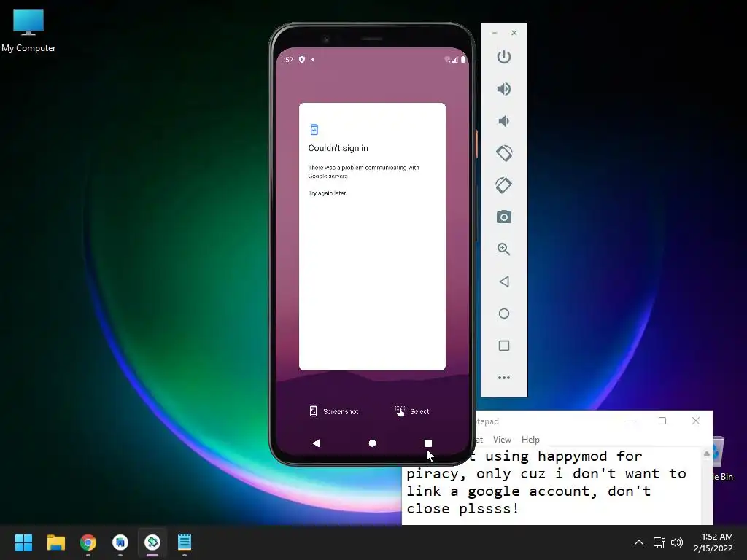Click the emulator sidebar Back triangle icon

tap(503, 281)
